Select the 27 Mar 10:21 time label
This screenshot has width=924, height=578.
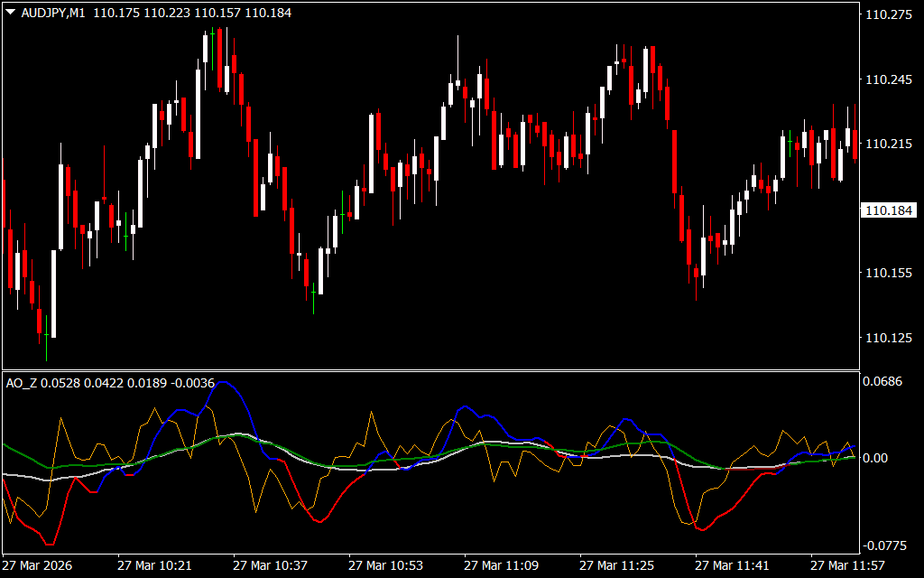click(154, 565)
